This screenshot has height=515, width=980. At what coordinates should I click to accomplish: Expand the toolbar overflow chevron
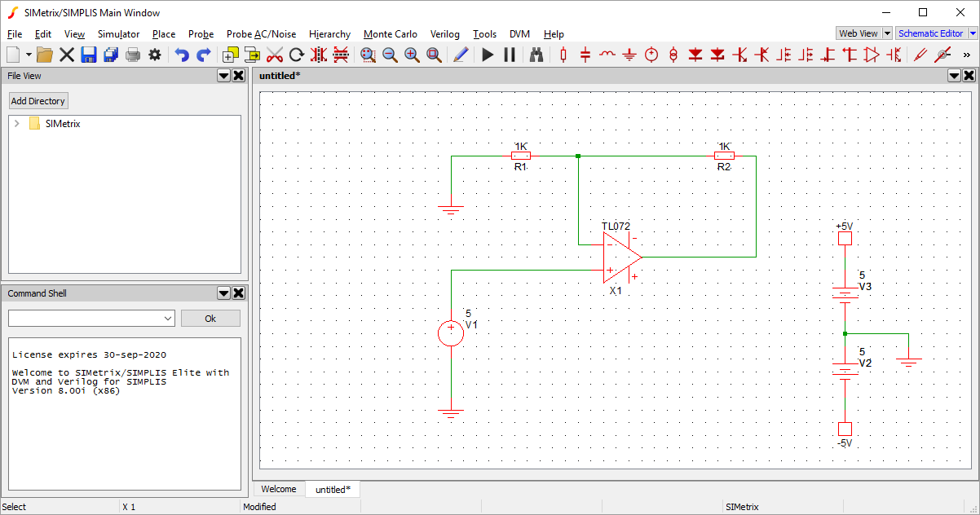967,55
